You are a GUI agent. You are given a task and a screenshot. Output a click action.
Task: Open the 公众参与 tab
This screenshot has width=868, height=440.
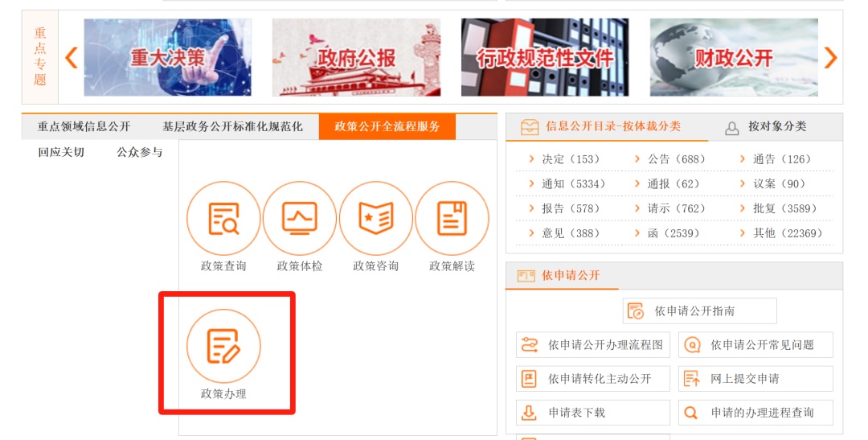coord(140,152)
